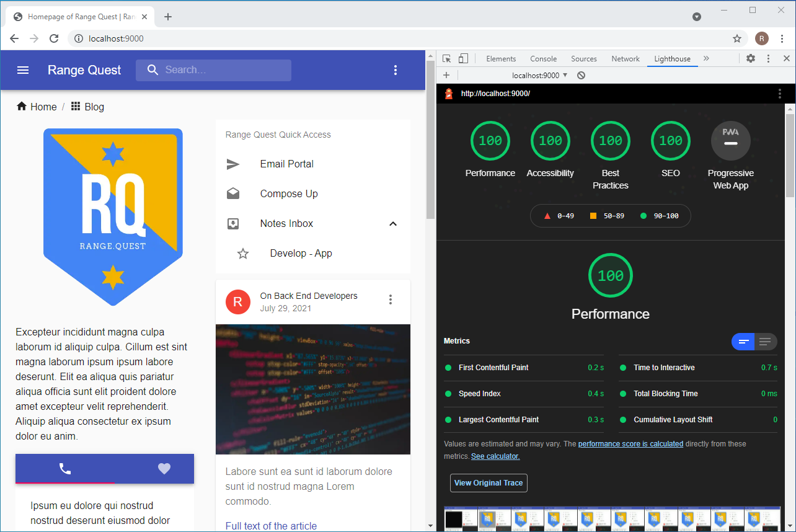Image resolution: width=796 pixels, height=532 pixels.
Task: Close the DevTools panel
Action: tap(787, 59)
